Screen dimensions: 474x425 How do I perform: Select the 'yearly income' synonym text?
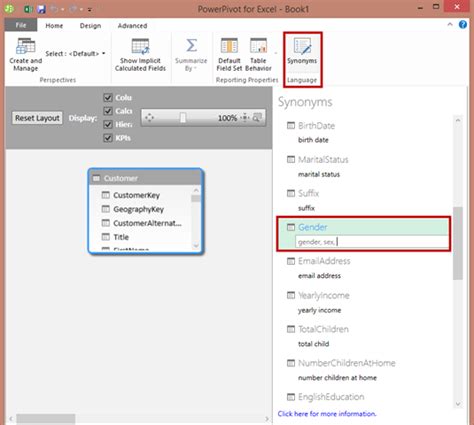pos(319,310)
